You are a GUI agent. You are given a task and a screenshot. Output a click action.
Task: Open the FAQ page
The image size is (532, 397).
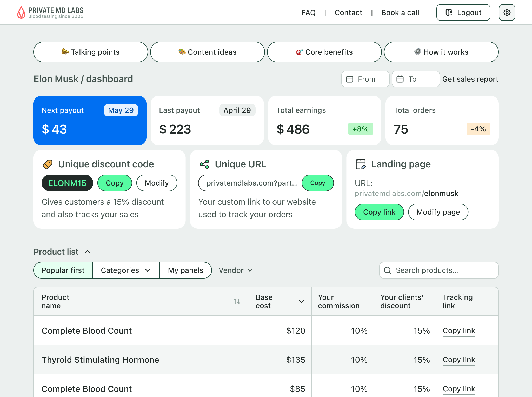(x=308, y=12)
